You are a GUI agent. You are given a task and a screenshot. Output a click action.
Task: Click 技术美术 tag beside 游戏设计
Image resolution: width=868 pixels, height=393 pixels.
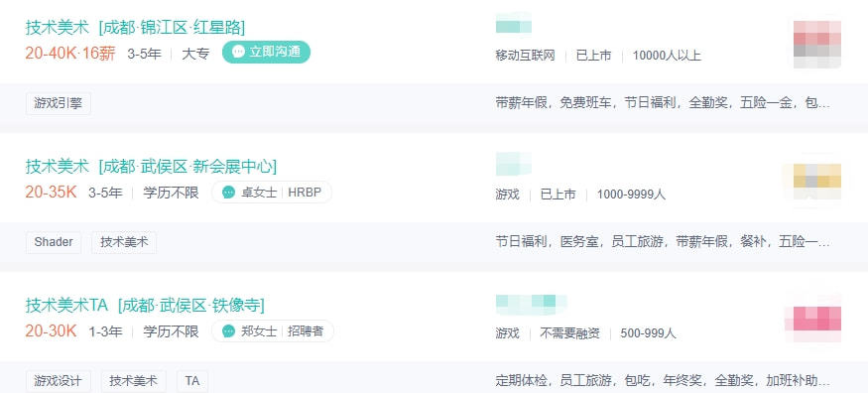click(134, 381)
